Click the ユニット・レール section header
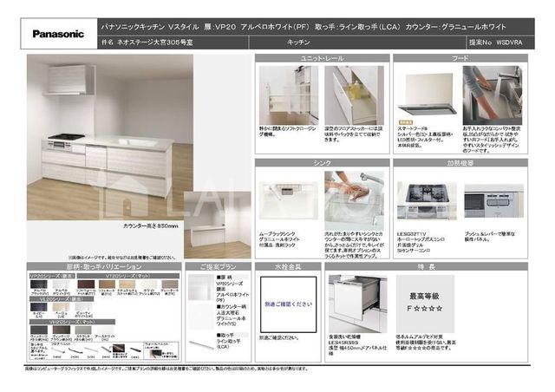This screenshot has height=392, width=555. (322, 58)
